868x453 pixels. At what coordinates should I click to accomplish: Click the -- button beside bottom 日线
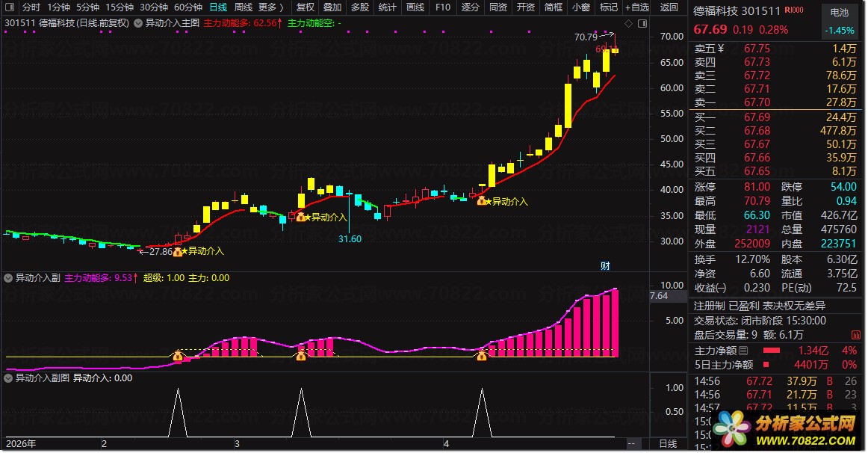point(631,443)
